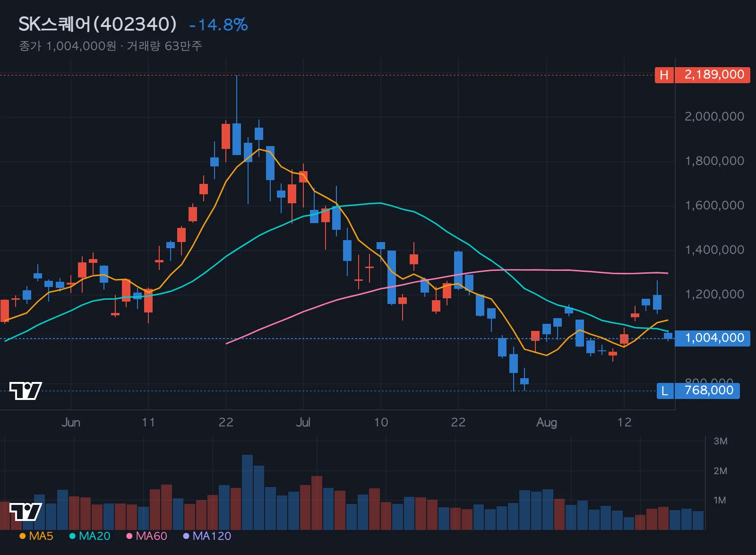Click the SK스퀘어(402340) stock title
The image size is (756, 555).
(x=97, y=24)
